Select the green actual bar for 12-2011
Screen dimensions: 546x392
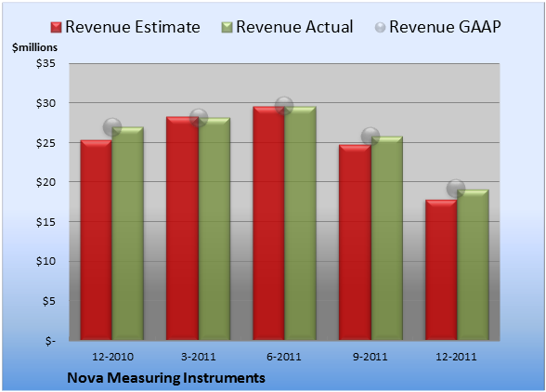[473, 265]
